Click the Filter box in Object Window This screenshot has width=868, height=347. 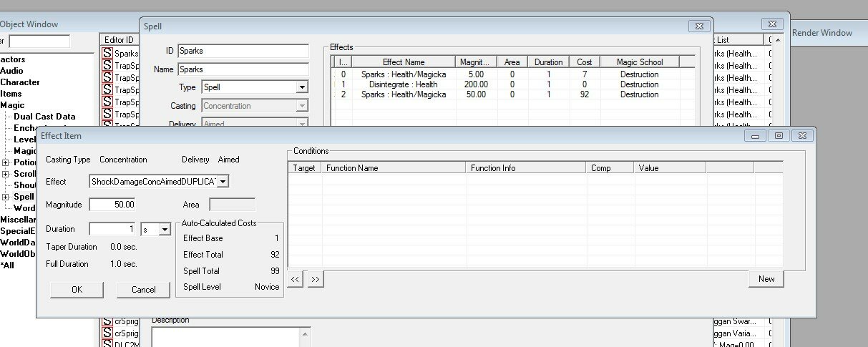(x=39, y=41)
